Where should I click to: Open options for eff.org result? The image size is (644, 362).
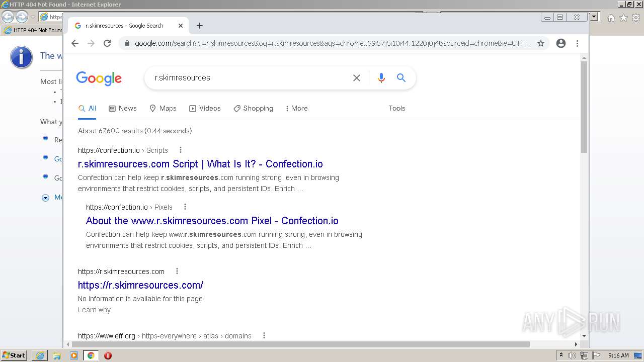tap(264, 335)
